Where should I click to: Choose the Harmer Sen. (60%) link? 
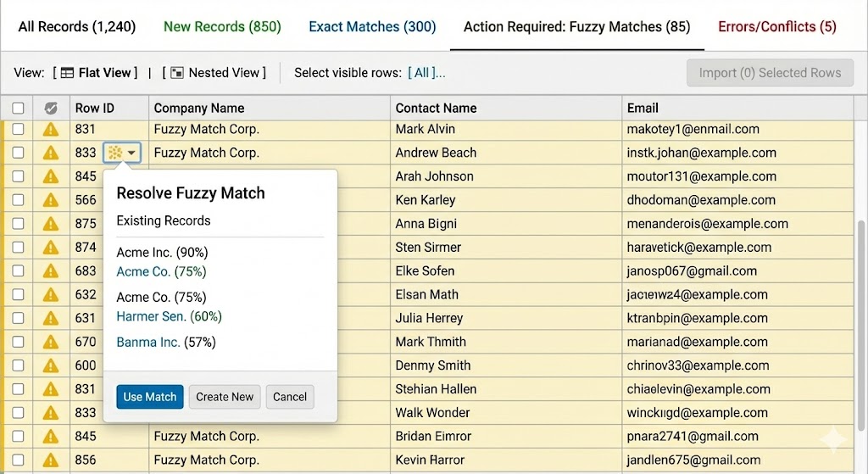[169, 316]
